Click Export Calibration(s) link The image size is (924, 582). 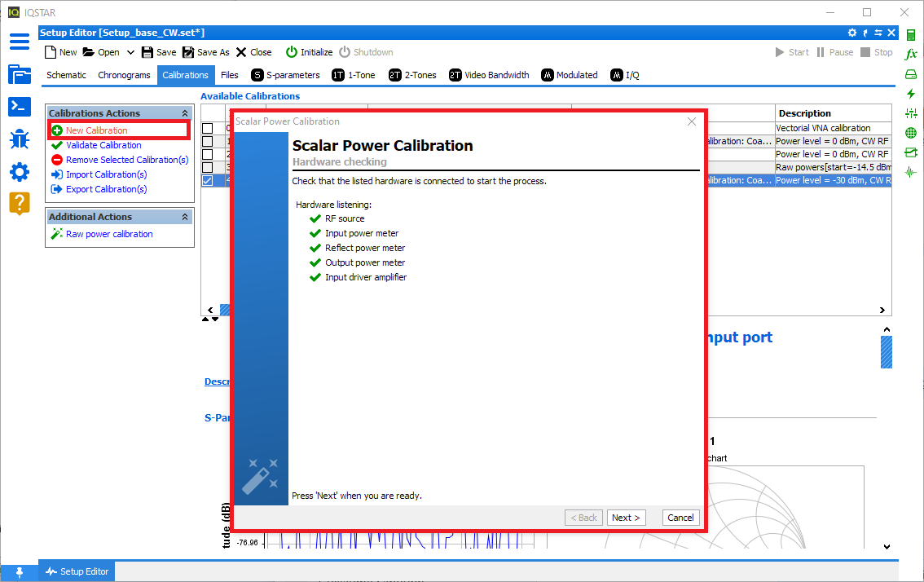106,189
